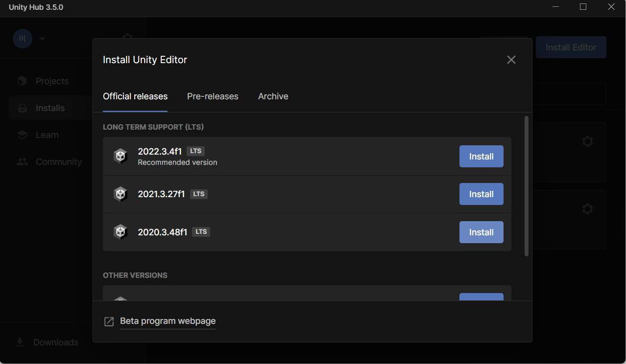Minimize the Unity Hub window
Image resolution: width=626 pixels, height=364 pixels.
click(555, 7)
